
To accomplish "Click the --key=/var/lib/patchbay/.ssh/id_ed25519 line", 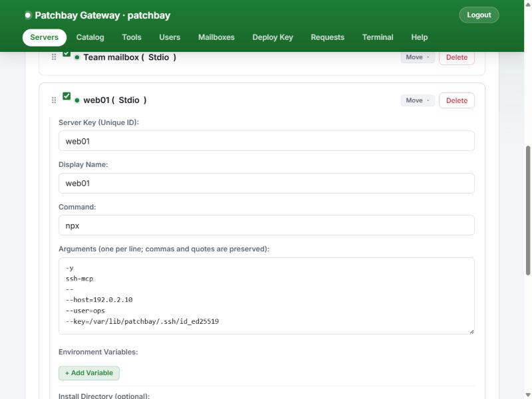I will point(142,321).
